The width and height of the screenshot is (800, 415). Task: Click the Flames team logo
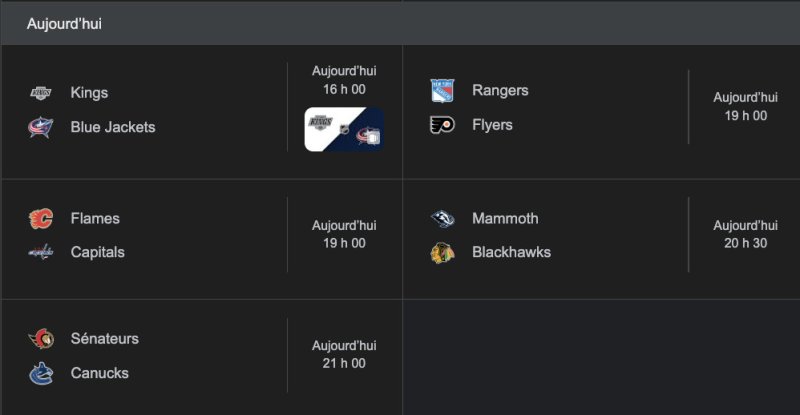41,219
